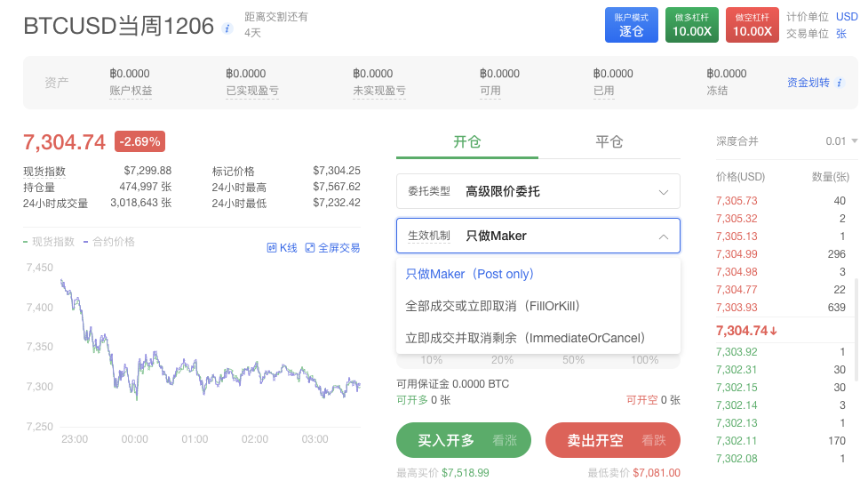Click the 最低卖价 $7,081.00 value
Viewport: 868px width, 481px height.
657,473
